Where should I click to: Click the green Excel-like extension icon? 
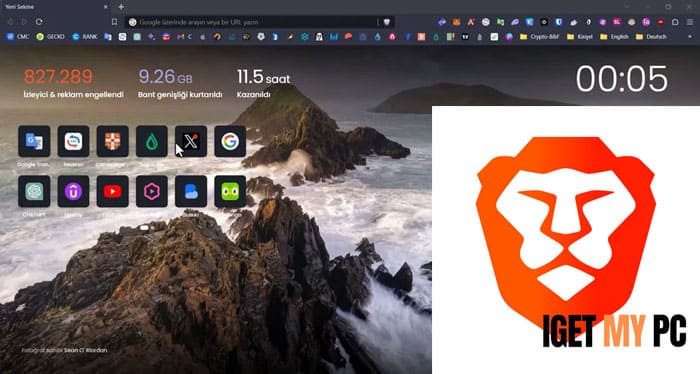500,22
